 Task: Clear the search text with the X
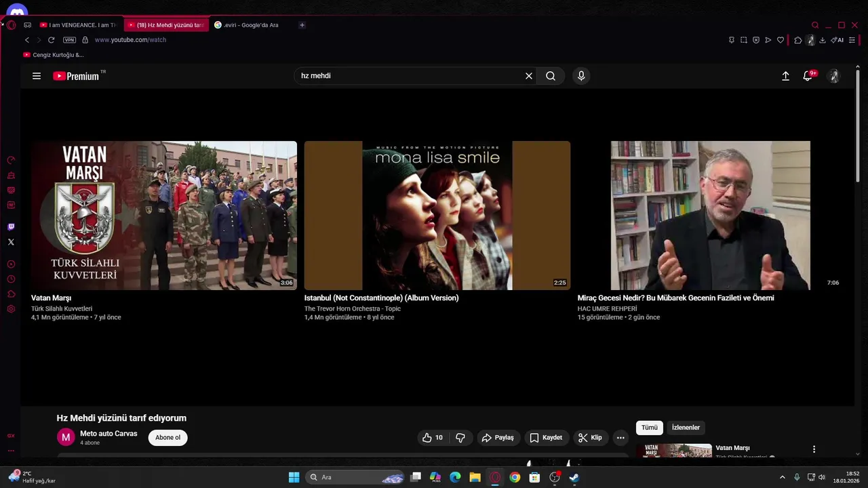click(x=529, y=76)
